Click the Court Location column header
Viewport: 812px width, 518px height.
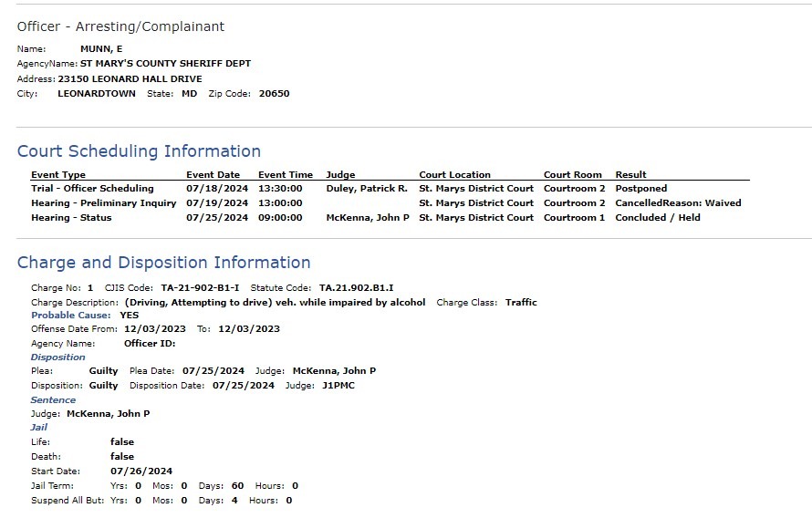pos(454,174)
